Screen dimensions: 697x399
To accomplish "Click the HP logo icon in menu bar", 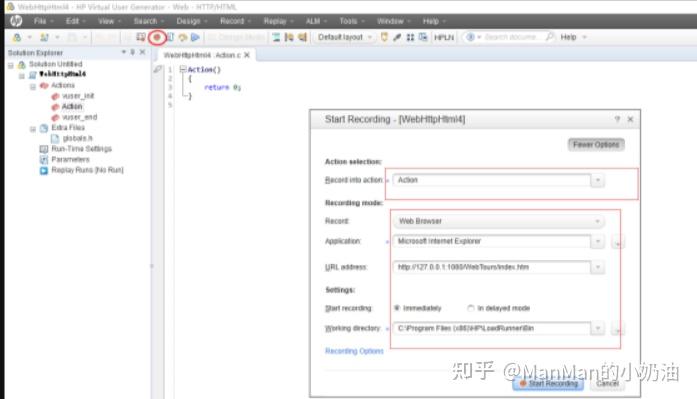I will tap(16, 21).
